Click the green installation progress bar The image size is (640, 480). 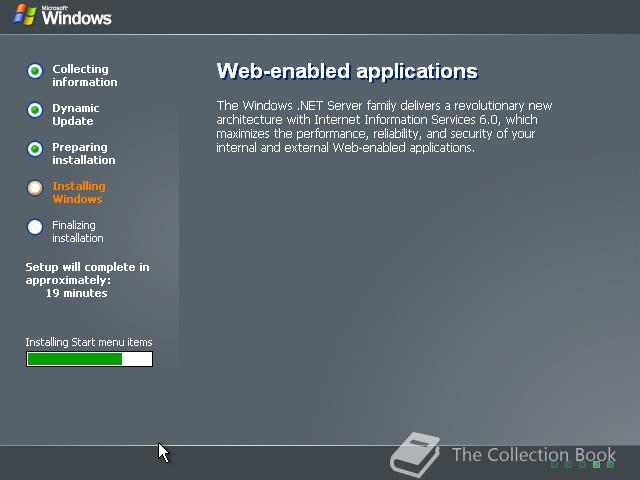click(89, 359)
